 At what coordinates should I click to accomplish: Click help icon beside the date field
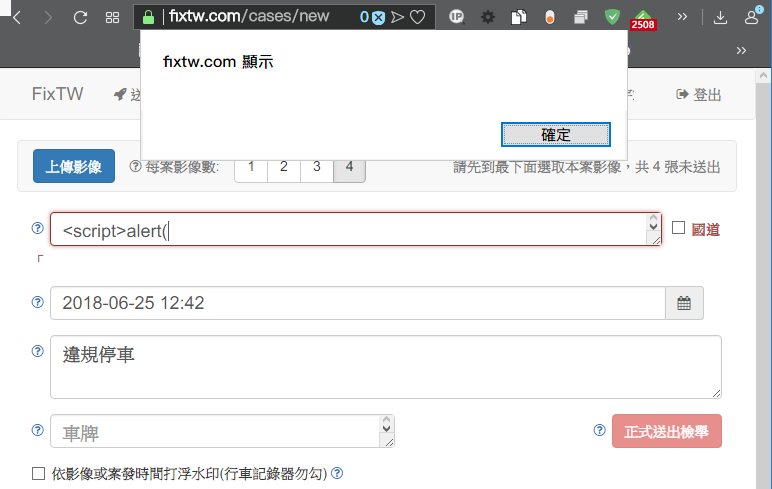point(37,302)
